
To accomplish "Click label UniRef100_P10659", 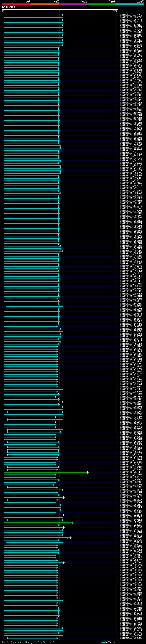I will click(131, 414).
